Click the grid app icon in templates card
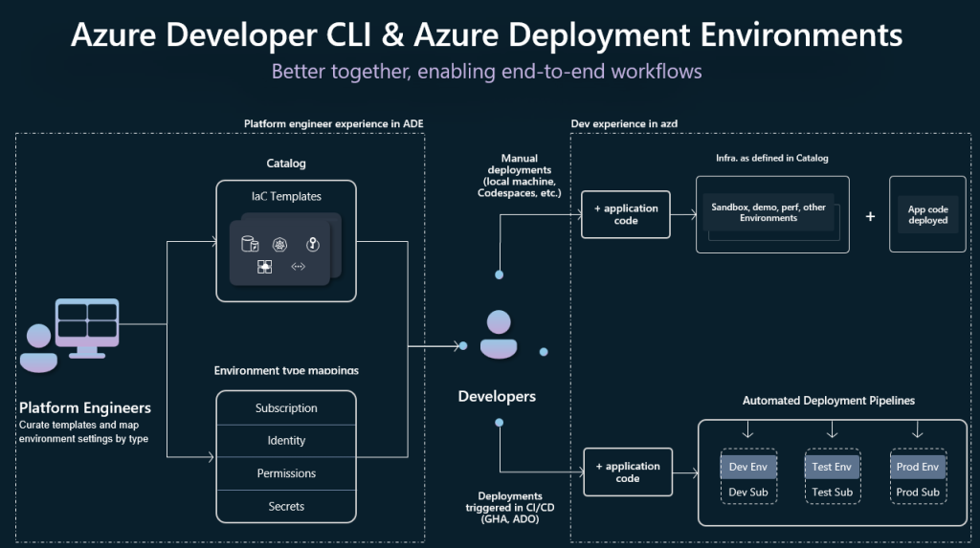The height and width of the screenshot is (548, 980). pyautogui.click(x=264, y=267)
